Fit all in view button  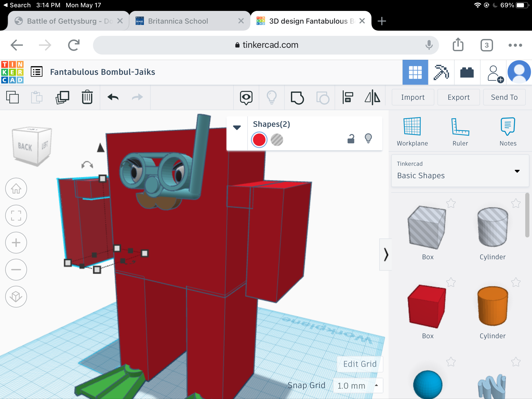[16, 216]
